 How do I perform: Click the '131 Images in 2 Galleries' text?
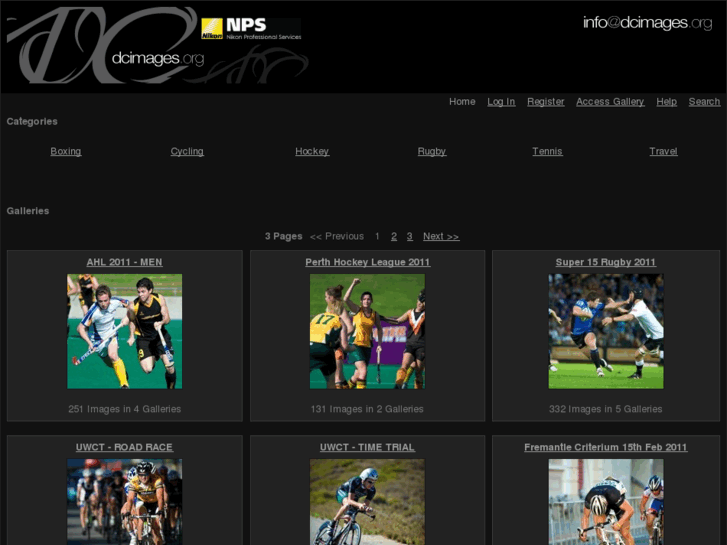(x=367, y=409)
